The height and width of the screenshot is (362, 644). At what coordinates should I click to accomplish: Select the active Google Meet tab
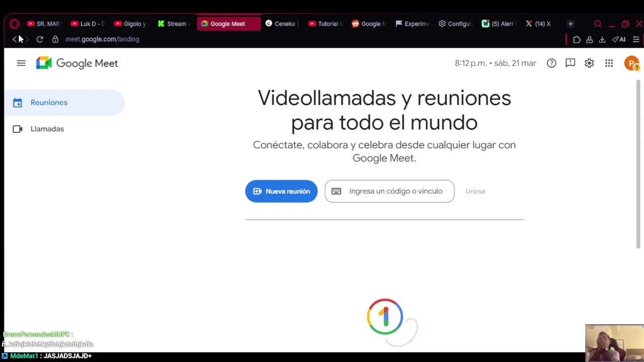point(229,24)
